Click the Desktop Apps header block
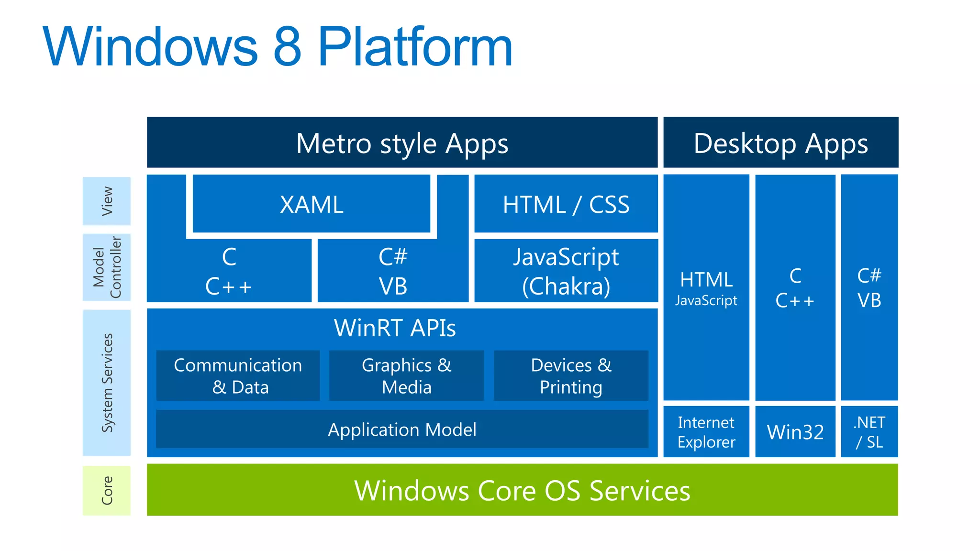Image resolution: width=980 pixels, height=551 pixels. (x=780, y=143)
